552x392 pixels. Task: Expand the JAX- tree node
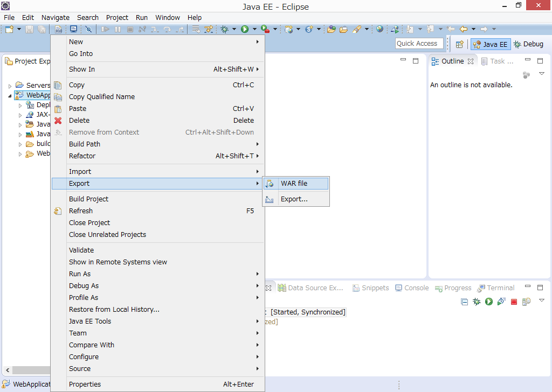[x=20, y=115]
